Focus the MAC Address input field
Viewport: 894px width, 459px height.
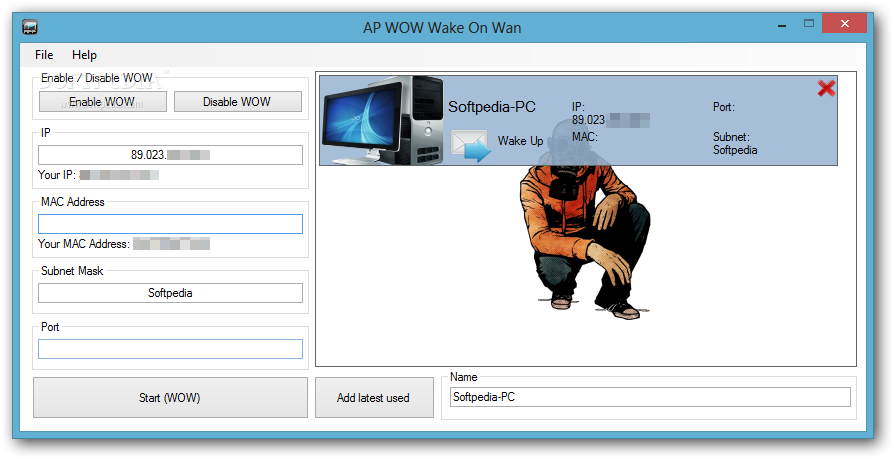point(170,224)
